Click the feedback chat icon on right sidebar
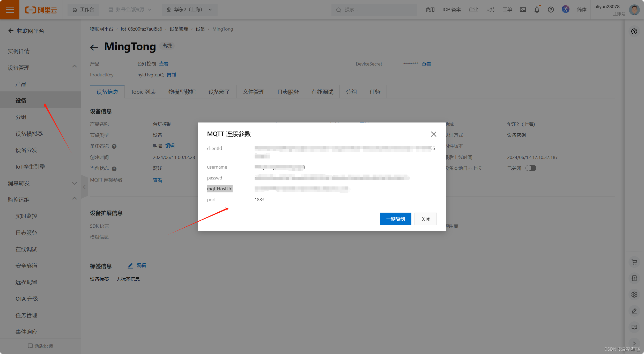 pos(634,327)
